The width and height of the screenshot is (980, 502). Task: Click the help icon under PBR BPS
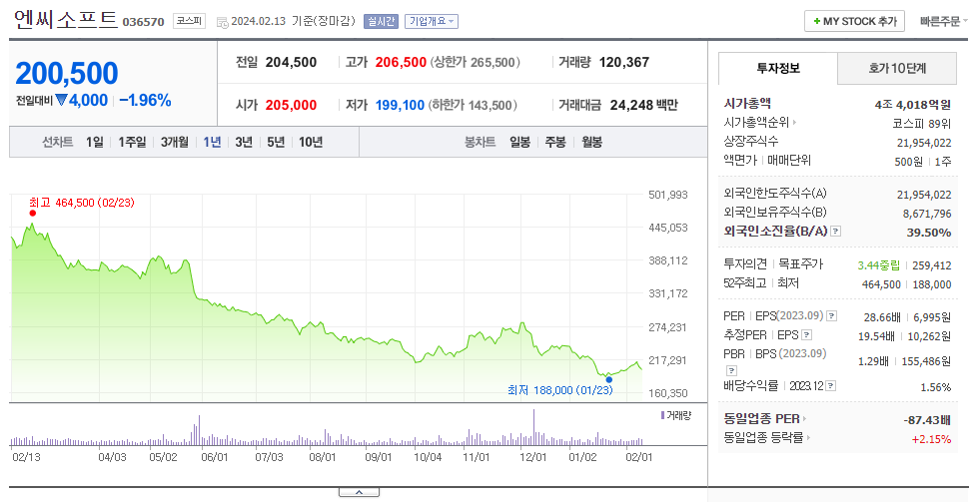coord(731,370)
